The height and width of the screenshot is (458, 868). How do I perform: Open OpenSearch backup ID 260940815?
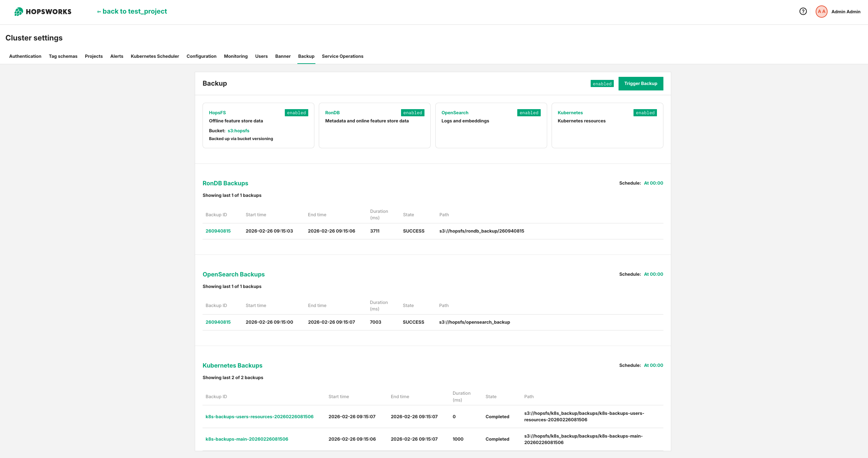pyautogui.click(x=218, y=322)
